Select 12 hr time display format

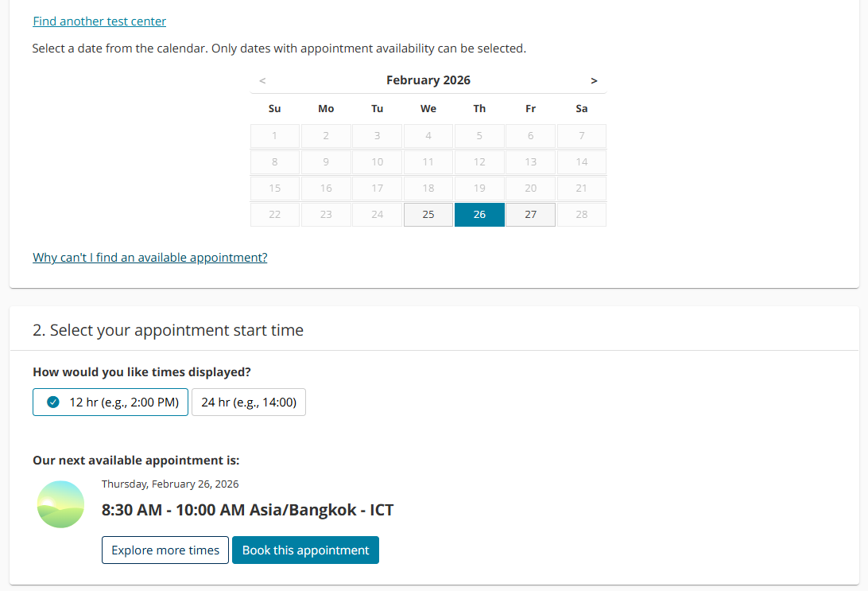(x=110, y=402)
